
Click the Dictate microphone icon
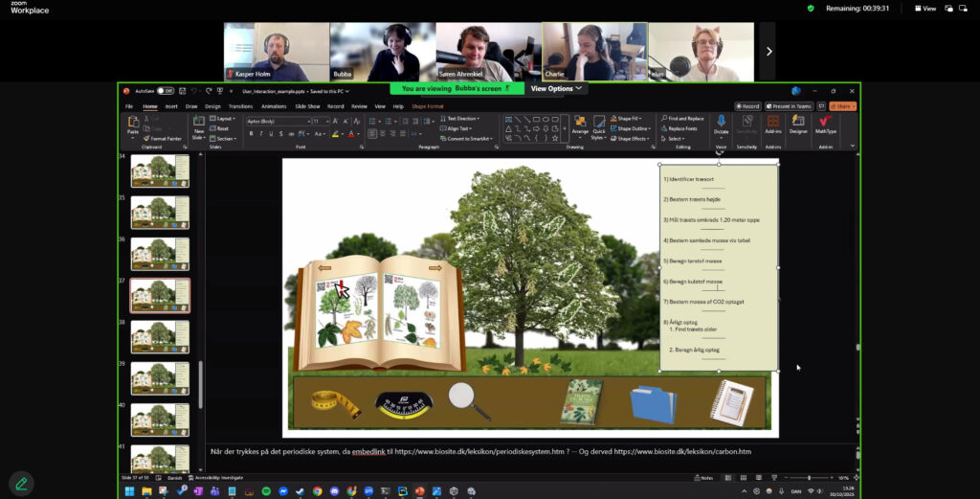pyautogui.click(x=721, y=122)
